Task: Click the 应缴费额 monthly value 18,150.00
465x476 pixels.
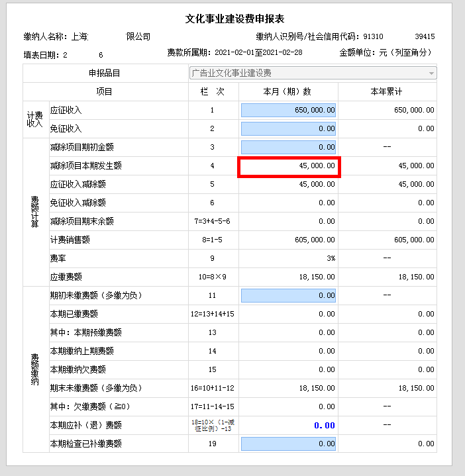Action: coord(317,277)
